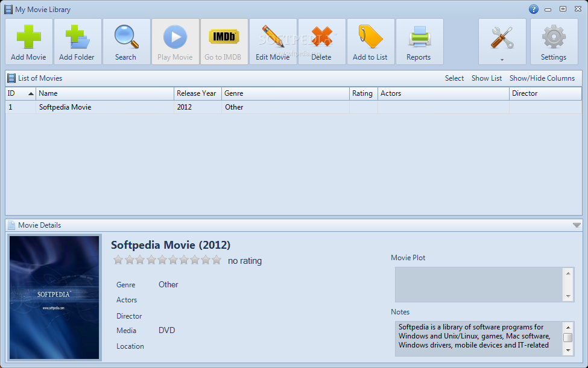Click the DVD media value
Screen dimensions: 588x368
pyautogui.click(x=167, y=330)
